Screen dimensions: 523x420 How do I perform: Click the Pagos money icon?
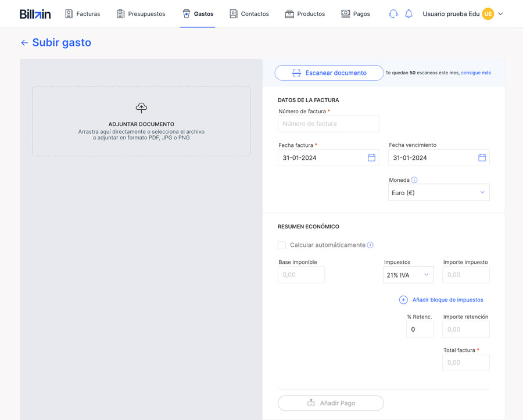click(x=346, y=14)
